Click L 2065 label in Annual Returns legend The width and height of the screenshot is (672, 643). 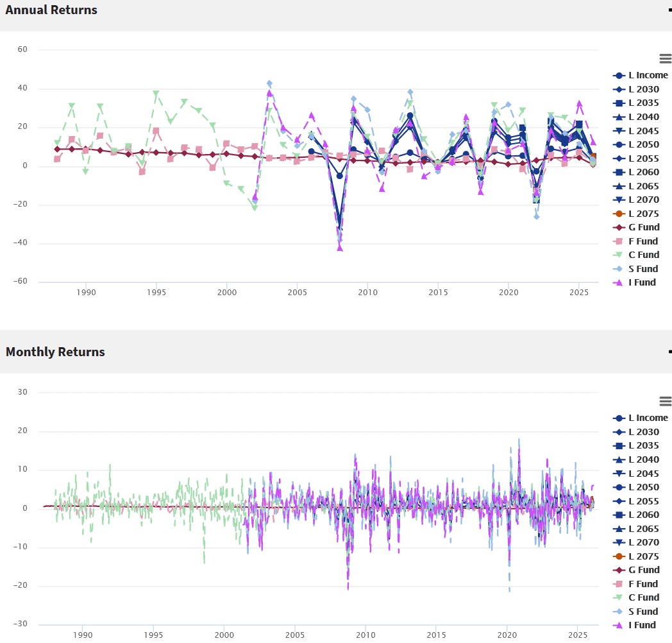[643, 186]
